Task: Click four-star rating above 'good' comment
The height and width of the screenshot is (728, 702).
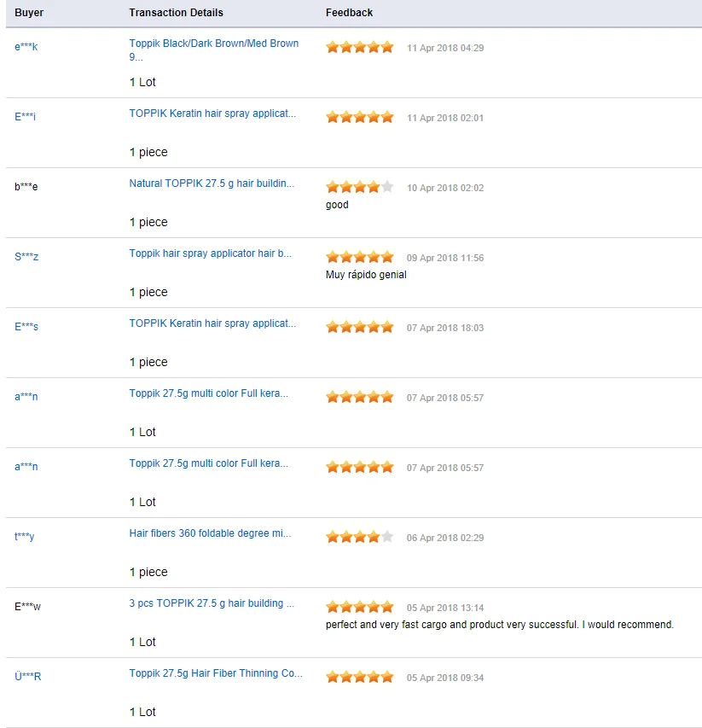Action: tap(360, 188)
